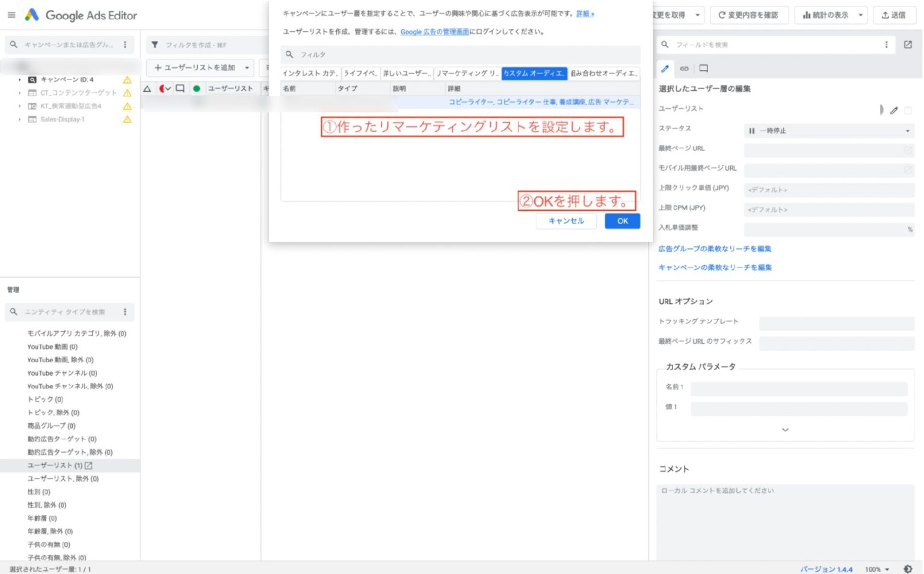
Task: Expand the キャンペーン ID: 4 tree node
Action: pos(19,79)
